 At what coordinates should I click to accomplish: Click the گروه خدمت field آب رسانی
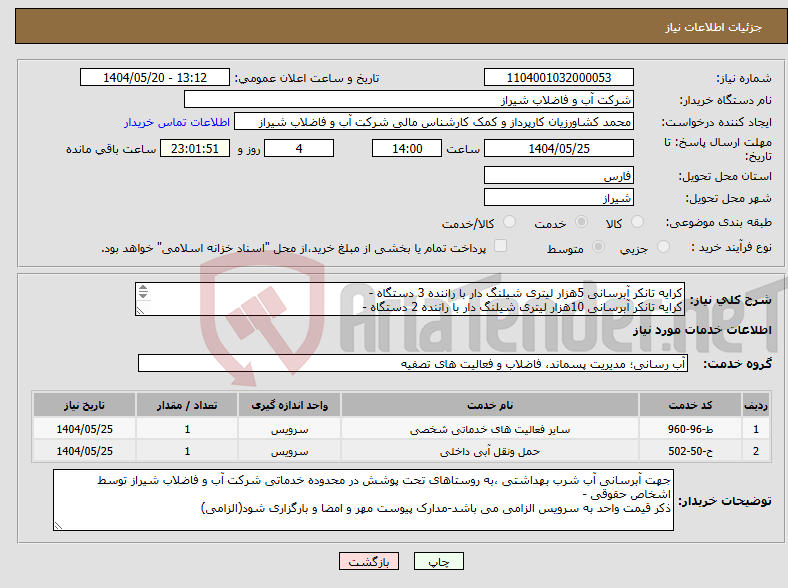point(413,363)
